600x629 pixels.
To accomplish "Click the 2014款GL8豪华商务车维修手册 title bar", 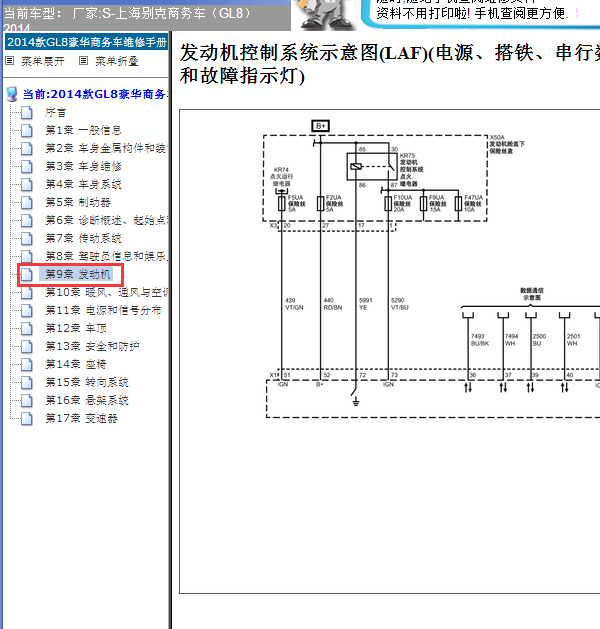I will pyautogui.click(x=87, y=42).
